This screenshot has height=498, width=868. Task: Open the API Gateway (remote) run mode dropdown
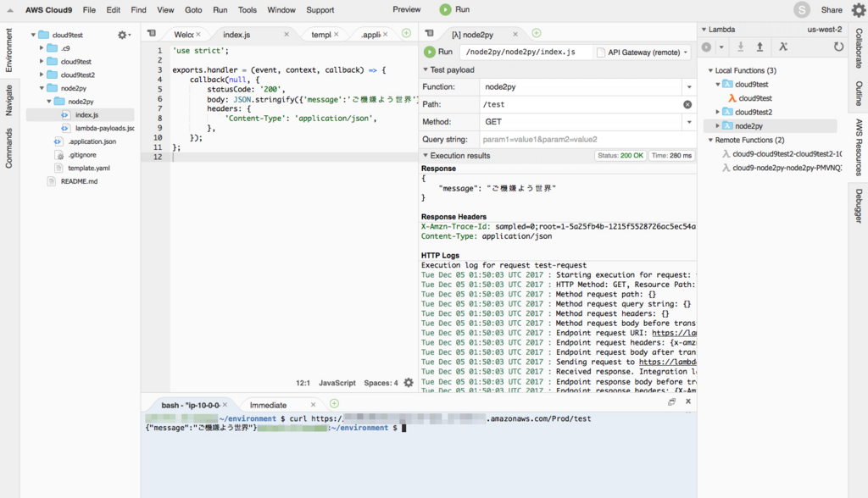click(x=643, y=52)
